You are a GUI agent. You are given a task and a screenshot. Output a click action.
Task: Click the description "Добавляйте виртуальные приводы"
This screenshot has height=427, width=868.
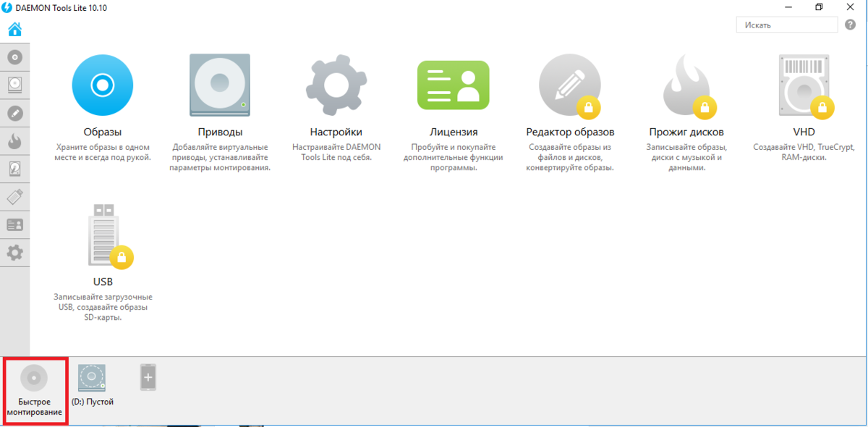[x=220, y=157]
